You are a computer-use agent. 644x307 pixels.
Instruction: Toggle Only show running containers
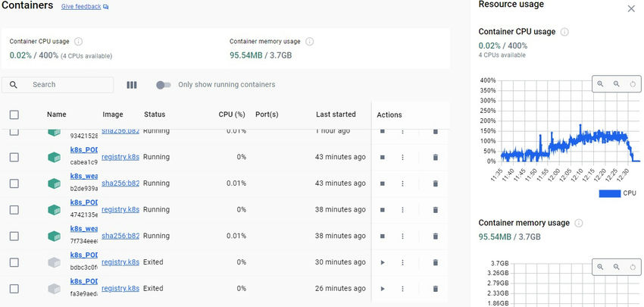pyautogui.click(x=163, y=85)
